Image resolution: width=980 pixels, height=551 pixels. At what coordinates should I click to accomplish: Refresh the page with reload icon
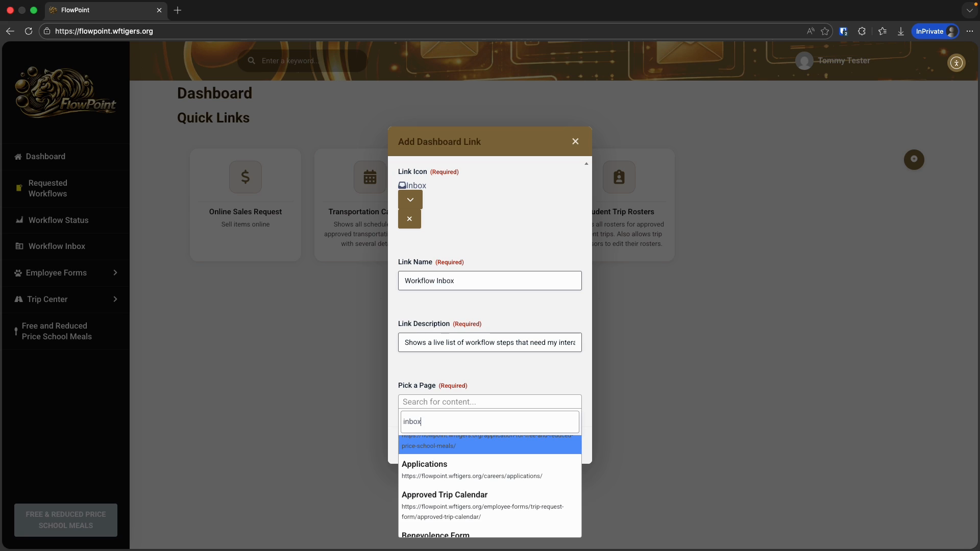click(x=29, y=31)
